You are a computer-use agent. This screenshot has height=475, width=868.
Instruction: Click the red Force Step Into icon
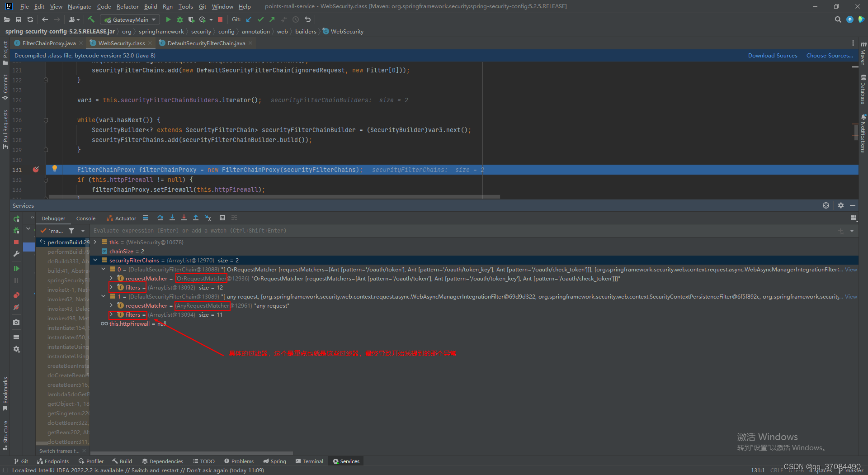point(184,218)
